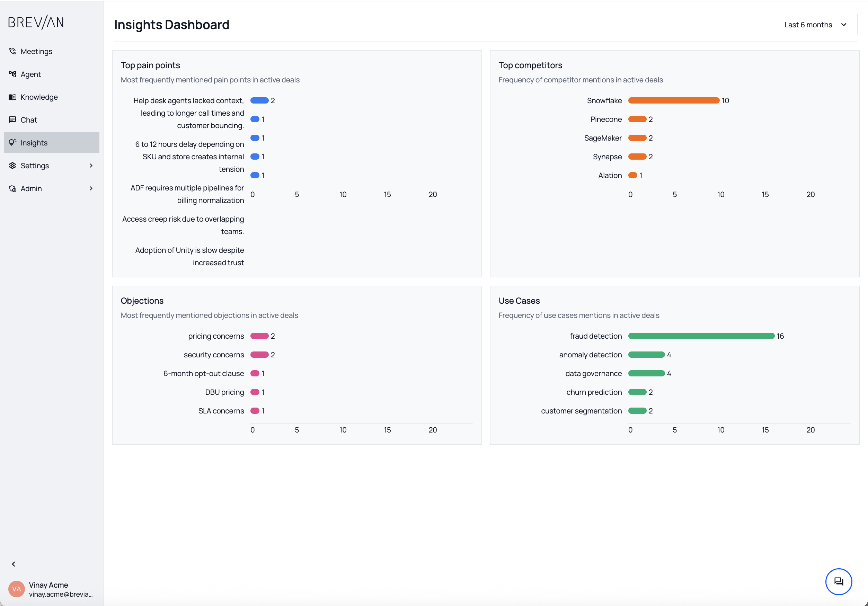Click the Snowflake competitor bar
Viewport: 868px width, 606px height.
pyautogui.click(x=673, y=100)
